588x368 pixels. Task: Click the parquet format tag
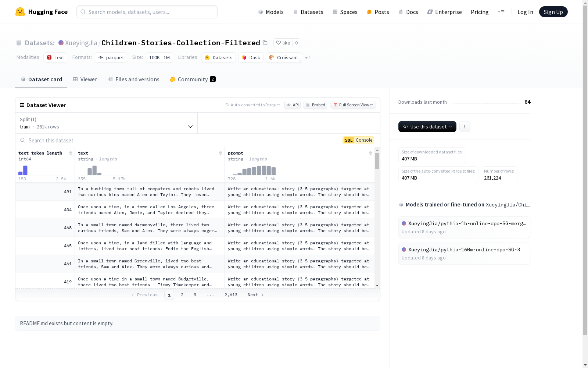point(111,57)
